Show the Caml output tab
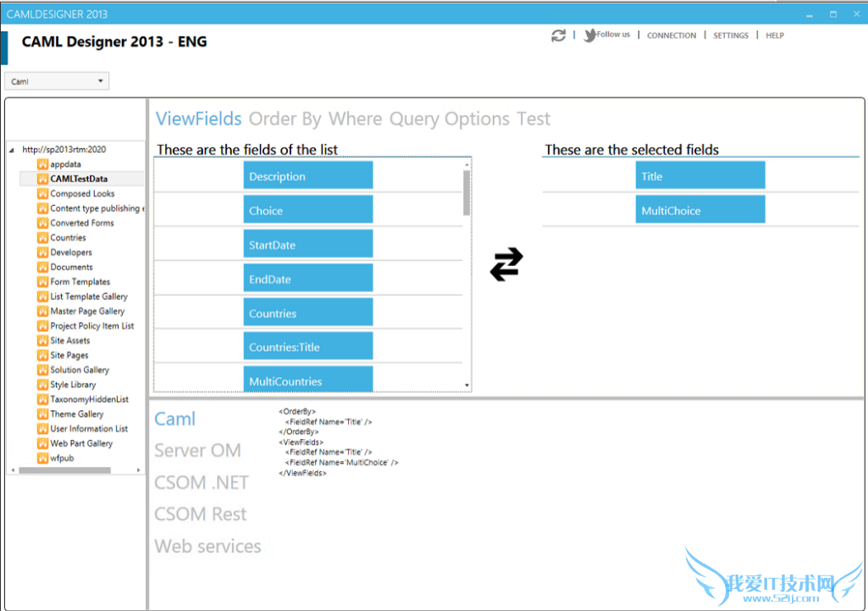 [x=174, y=419]
